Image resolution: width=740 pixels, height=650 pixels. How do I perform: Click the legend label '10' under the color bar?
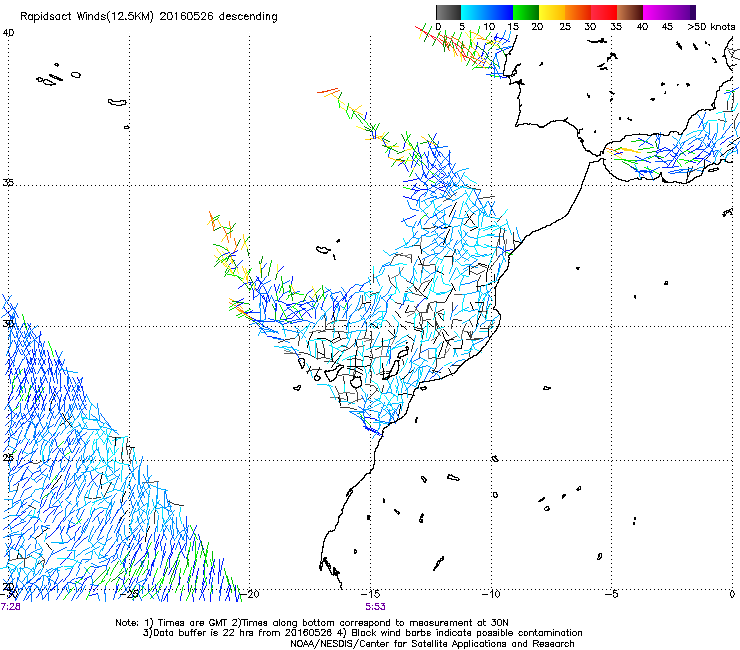489,26
